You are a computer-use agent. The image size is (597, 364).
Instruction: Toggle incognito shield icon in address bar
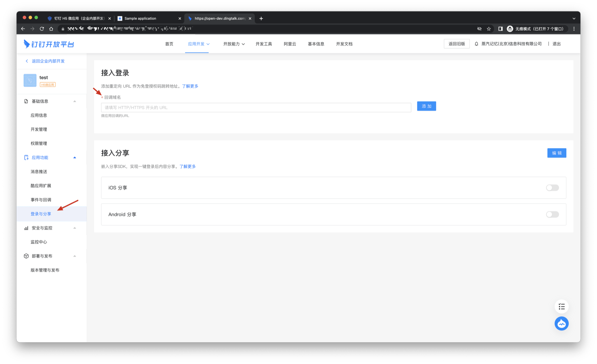click(x=479, y=29)
